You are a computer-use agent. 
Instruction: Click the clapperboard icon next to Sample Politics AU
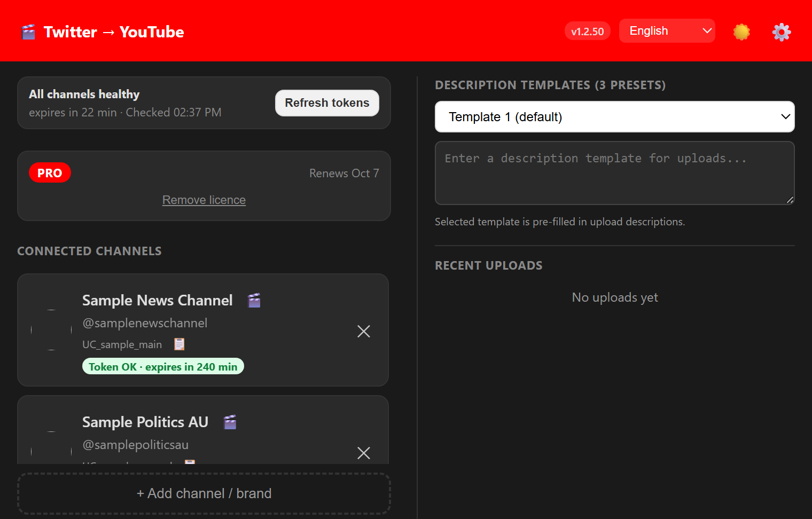click(230, 422)
